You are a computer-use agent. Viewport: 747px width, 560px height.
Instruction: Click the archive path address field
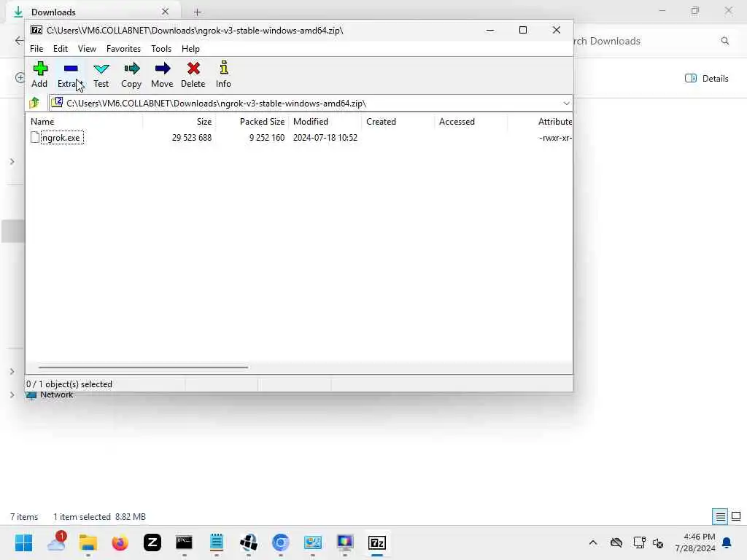point(305,104)
